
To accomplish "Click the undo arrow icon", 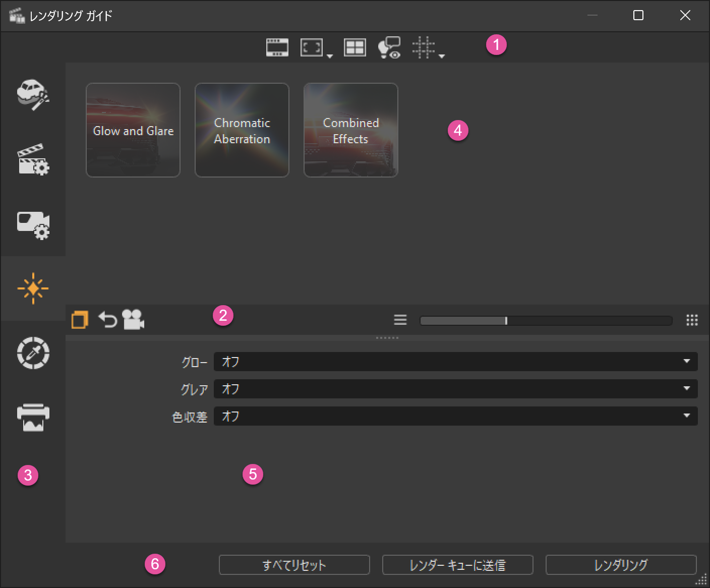I will tap(107, 320).
